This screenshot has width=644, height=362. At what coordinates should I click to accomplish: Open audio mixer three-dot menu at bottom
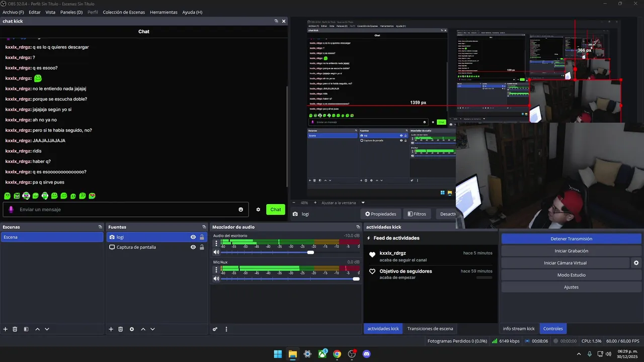pyautogui.click(x=226, y=329)
